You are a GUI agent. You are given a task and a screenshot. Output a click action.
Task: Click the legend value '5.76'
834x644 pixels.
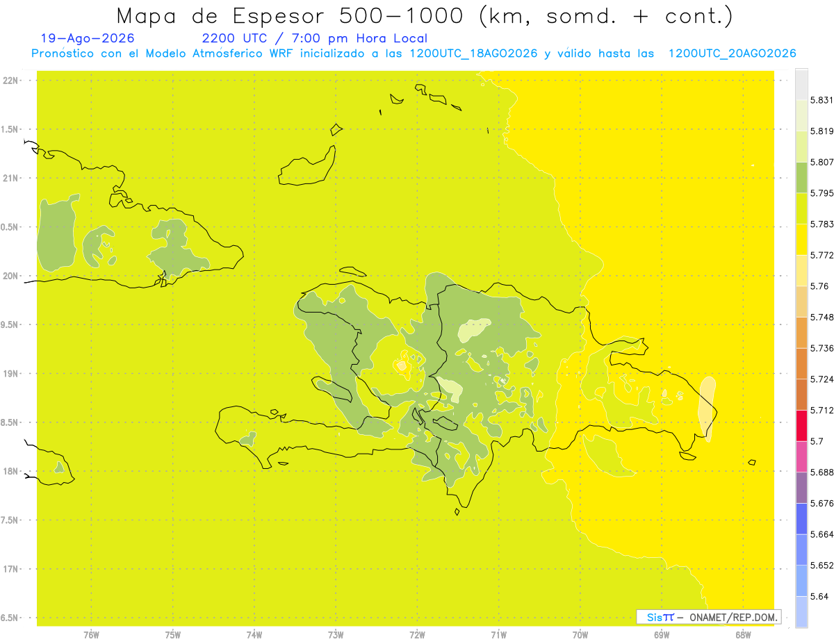[x=819, y=286]
